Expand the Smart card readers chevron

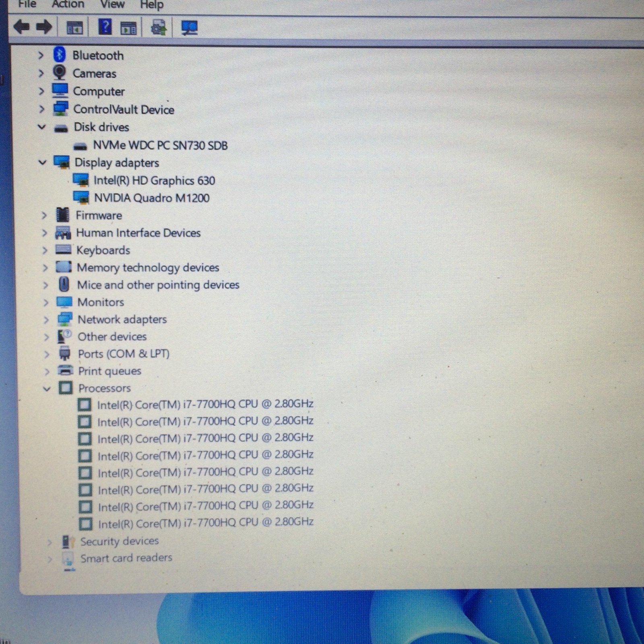[50, 559]
